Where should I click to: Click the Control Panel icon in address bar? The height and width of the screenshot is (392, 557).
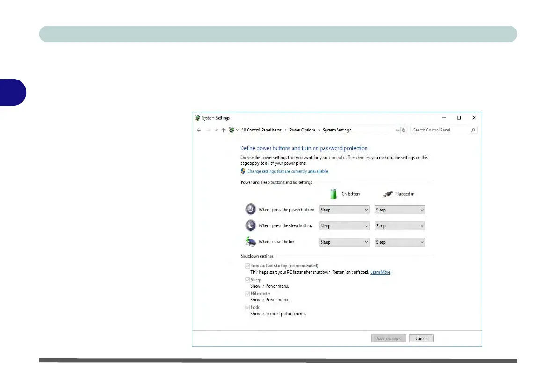point(232,130)
